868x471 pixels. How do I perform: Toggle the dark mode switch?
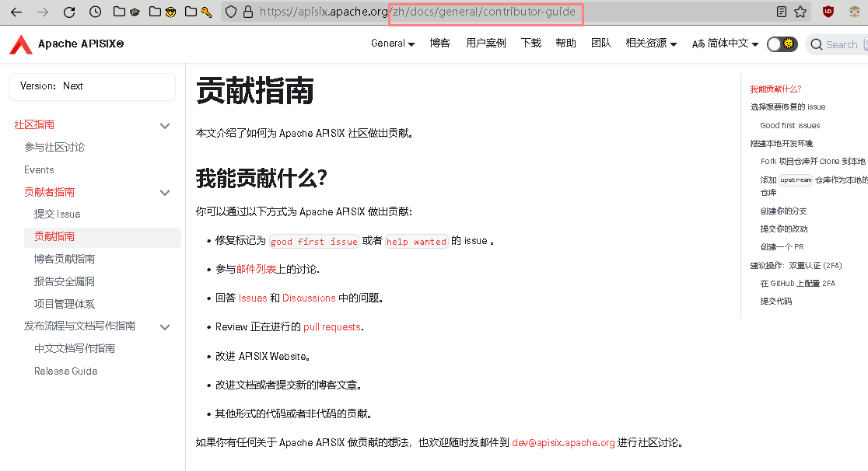[x=781, y=44]
